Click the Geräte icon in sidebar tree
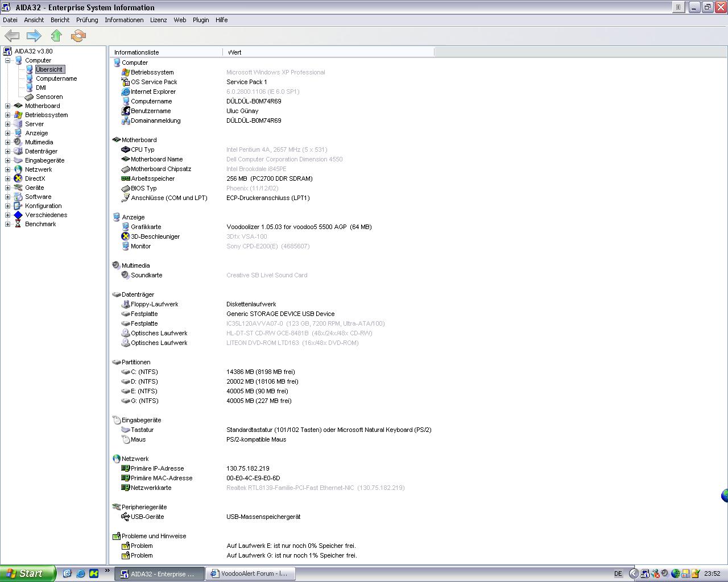 click(18, 188)
